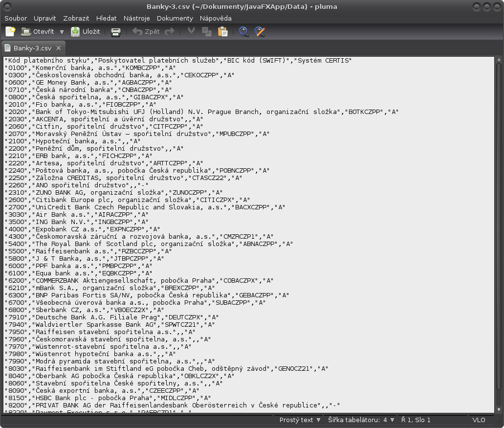Screen dimensions: 504x428
Task: Open the Otevřít recent-files dropdown arrow
Action: pos(62,31)
